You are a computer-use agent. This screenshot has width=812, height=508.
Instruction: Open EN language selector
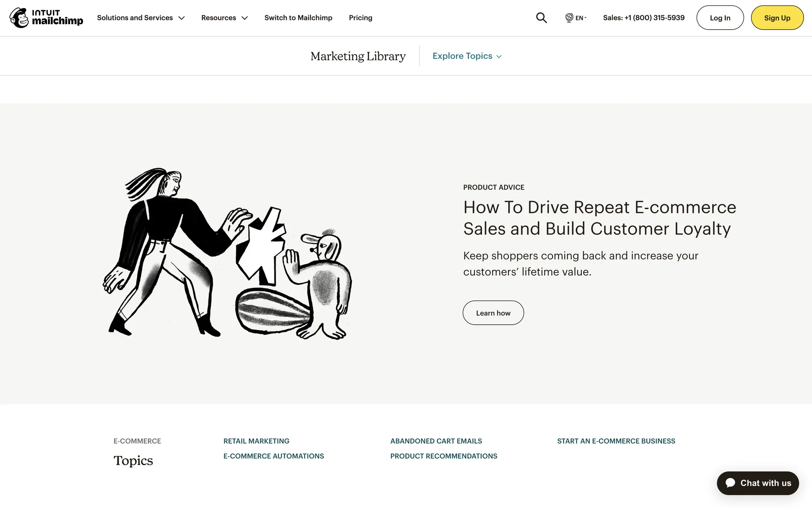coord(580,18)
